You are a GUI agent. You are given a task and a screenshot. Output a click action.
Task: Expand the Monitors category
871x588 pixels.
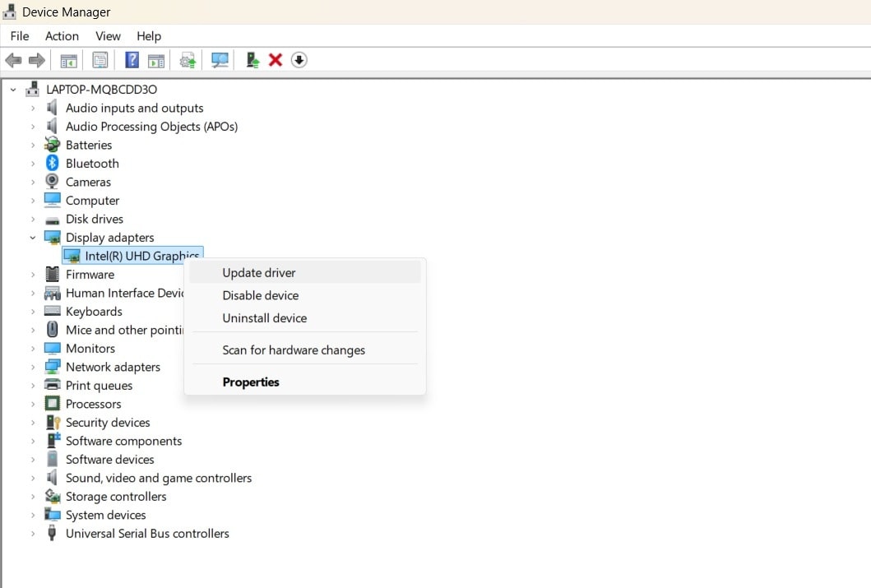click(x=33, y=349)
